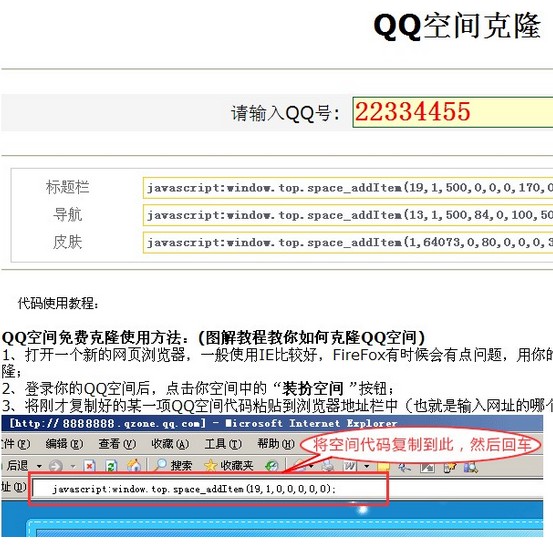Screen dimensions: 553x545
Task: Click the history clock icon
Action: (x=272, y=466)
